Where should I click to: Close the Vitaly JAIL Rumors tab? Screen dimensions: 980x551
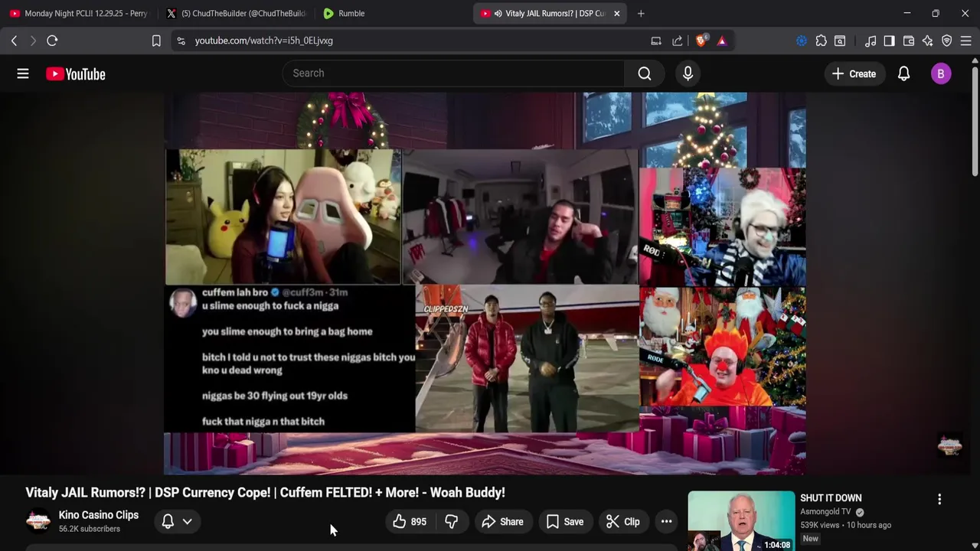(x=617, y=13)
